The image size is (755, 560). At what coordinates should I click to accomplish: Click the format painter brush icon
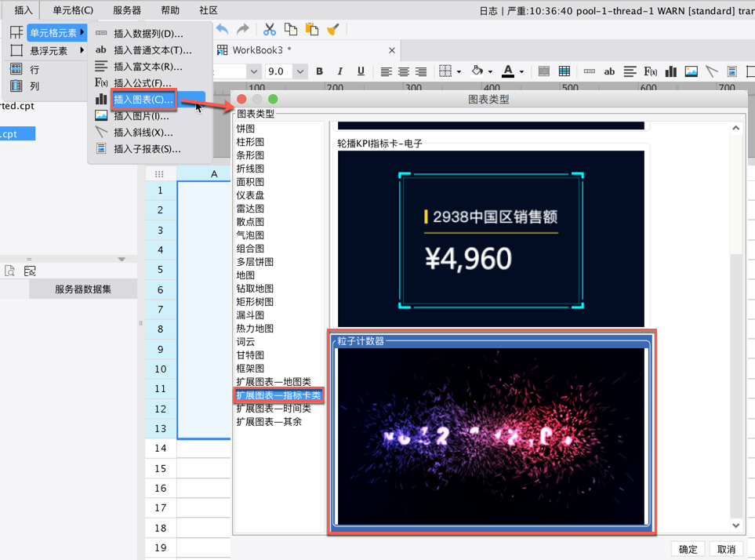coord(333,29)
